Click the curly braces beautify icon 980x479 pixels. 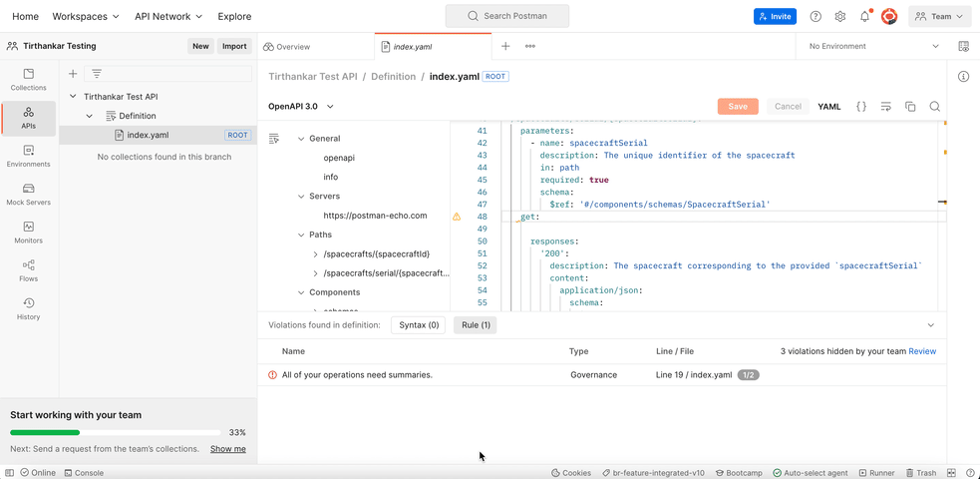(861, 107)
